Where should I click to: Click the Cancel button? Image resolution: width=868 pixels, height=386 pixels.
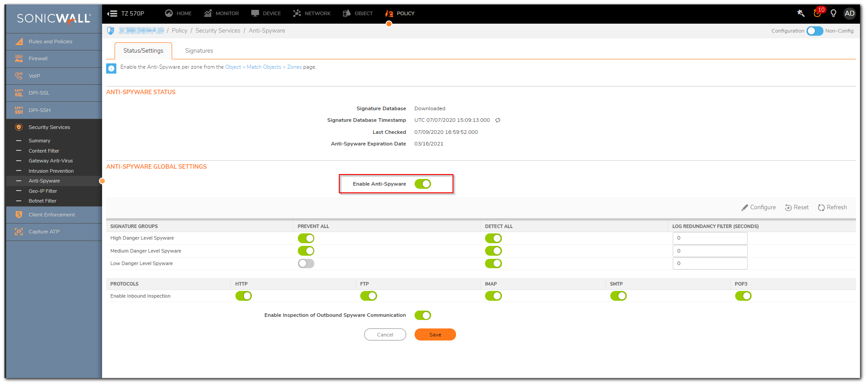(x=385, y=335)
